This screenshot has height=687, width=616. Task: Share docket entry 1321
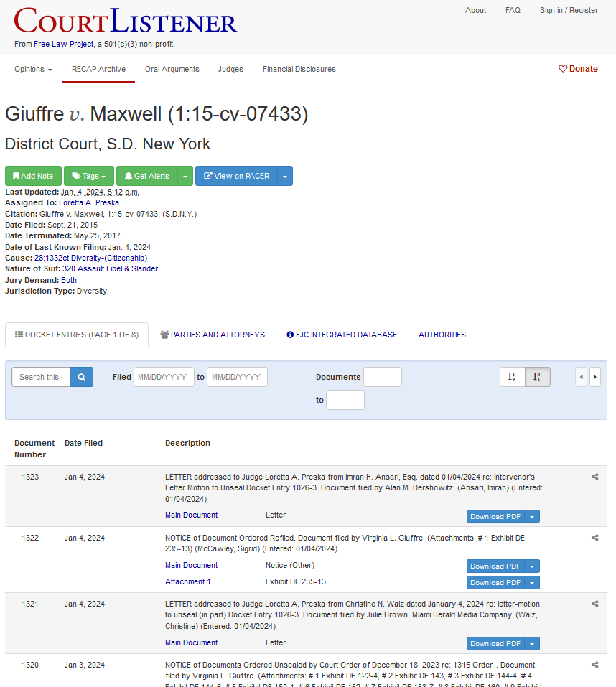(594, 604)
